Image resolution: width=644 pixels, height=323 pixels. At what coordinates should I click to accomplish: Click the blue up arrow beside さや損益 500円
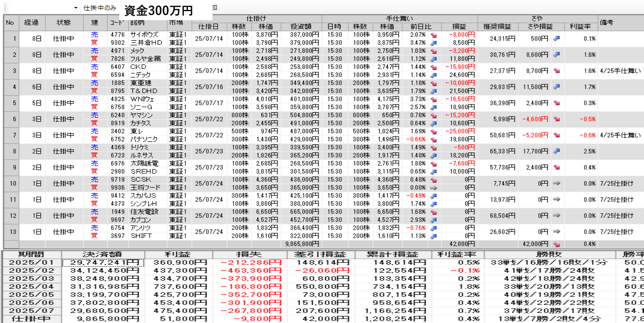pyautogui.click(x=556, y=39)
